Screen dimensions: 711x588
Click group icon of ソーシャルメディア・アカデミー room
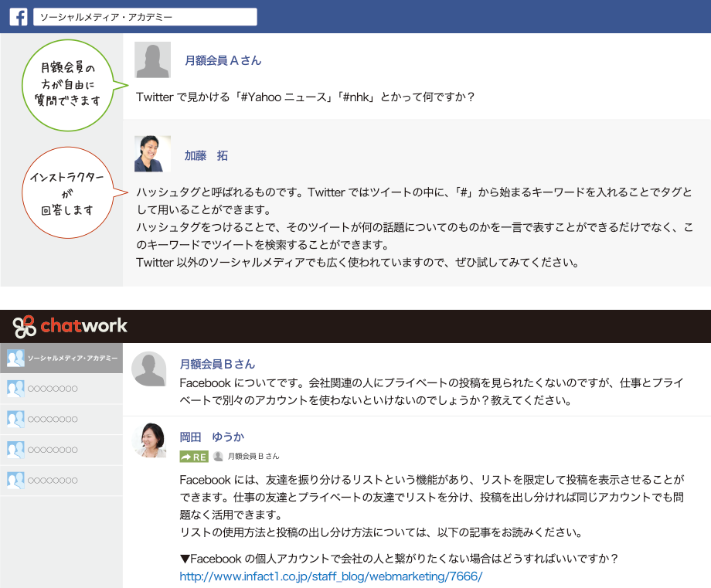click(16, 359)
